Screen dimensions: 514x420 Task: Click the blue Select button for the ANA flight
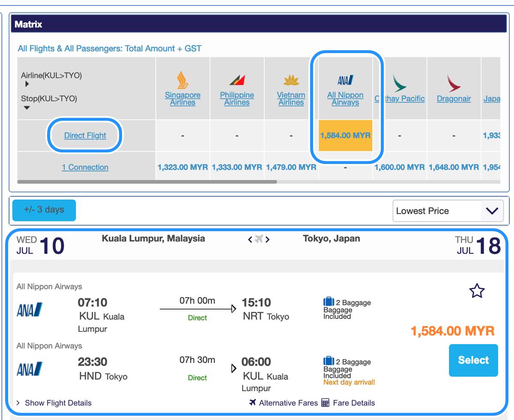coord(473,360)
